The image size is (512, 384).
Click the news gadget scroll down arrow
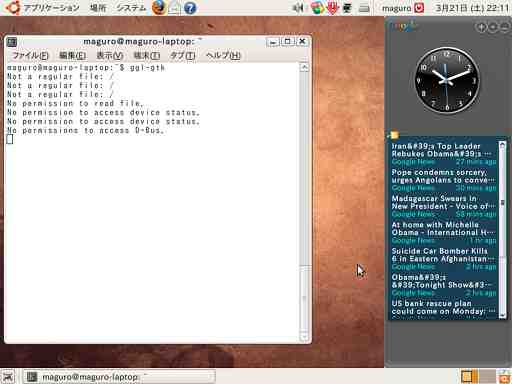(x=502, y=315)
